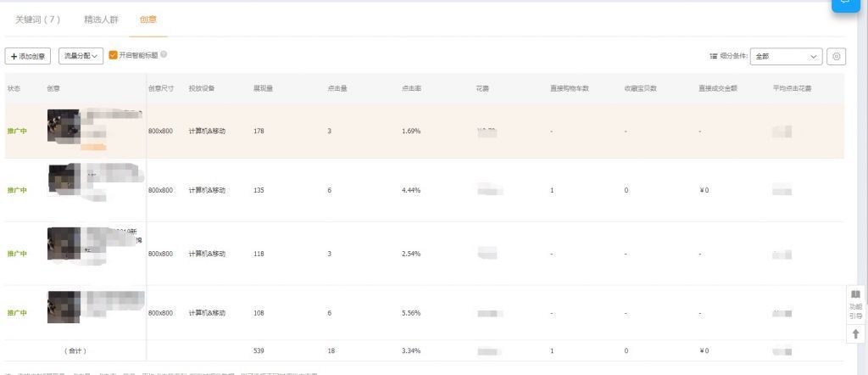
Task: Click the 功能引导 book icon
Action: coord(855,295)
